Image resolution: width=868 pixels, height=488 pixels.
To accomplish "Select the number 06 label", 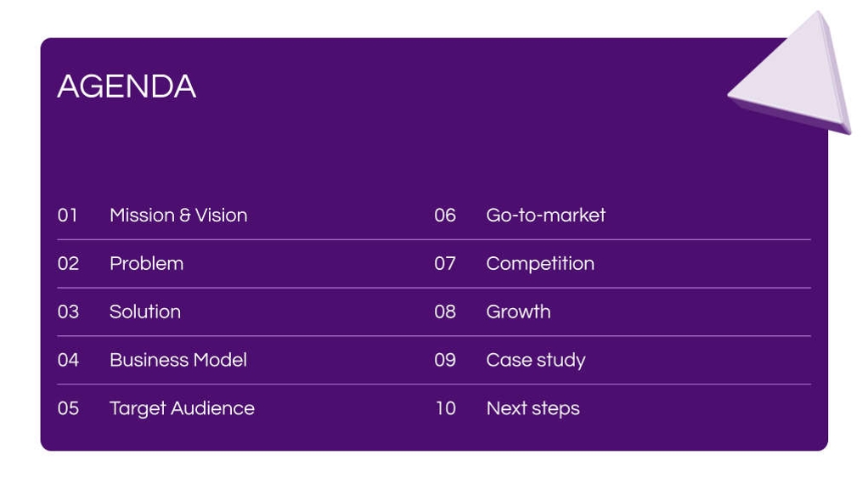I will (x=445, y=216).
